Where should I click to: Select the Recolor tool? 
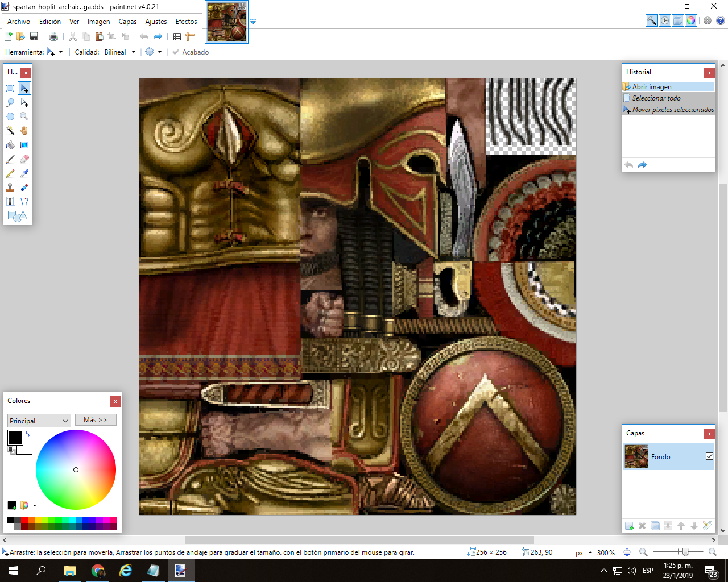coord(24,188)
